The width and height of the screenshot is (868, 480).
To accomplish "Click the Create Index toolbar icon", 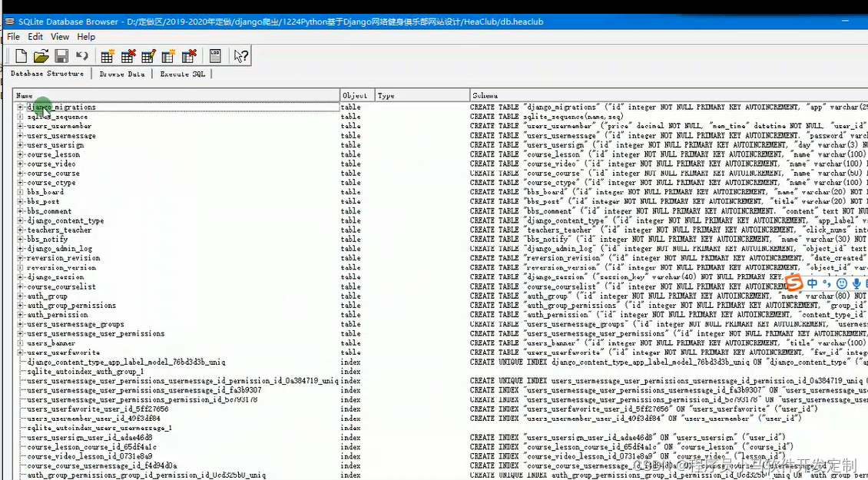I will coord(168,55).
